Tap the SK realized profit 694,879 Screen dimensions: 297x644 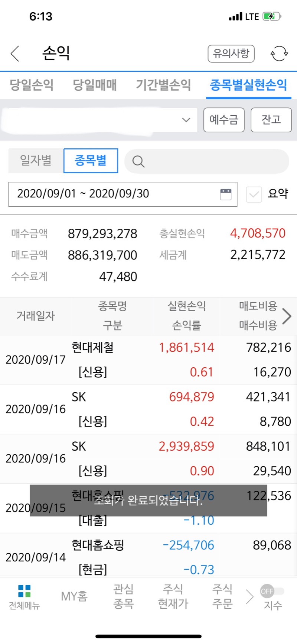click(192, 397)
